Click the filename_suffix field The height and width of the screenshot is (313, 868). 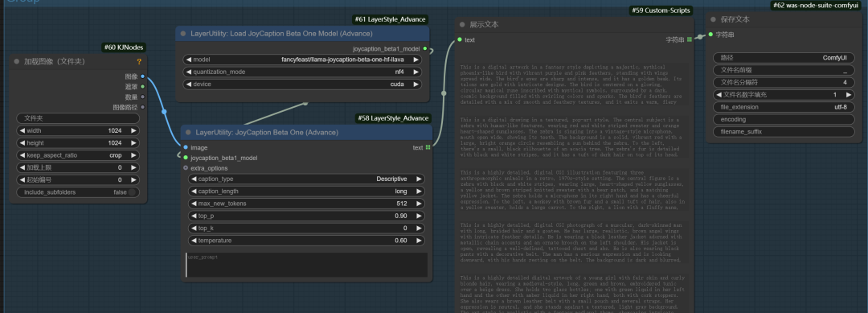pyautogui.click(x=784, y=132)
